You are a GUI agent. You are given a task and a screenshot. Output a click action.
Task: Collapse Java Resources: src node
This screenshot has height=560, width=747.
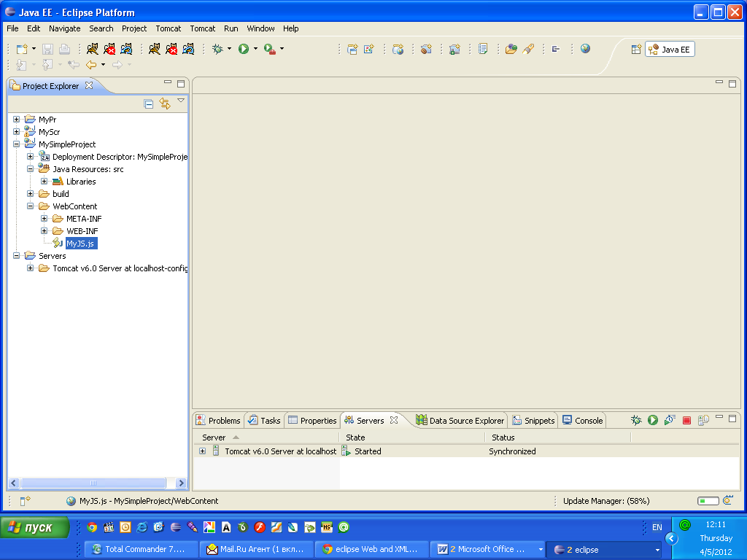click(x=30, y=168)
